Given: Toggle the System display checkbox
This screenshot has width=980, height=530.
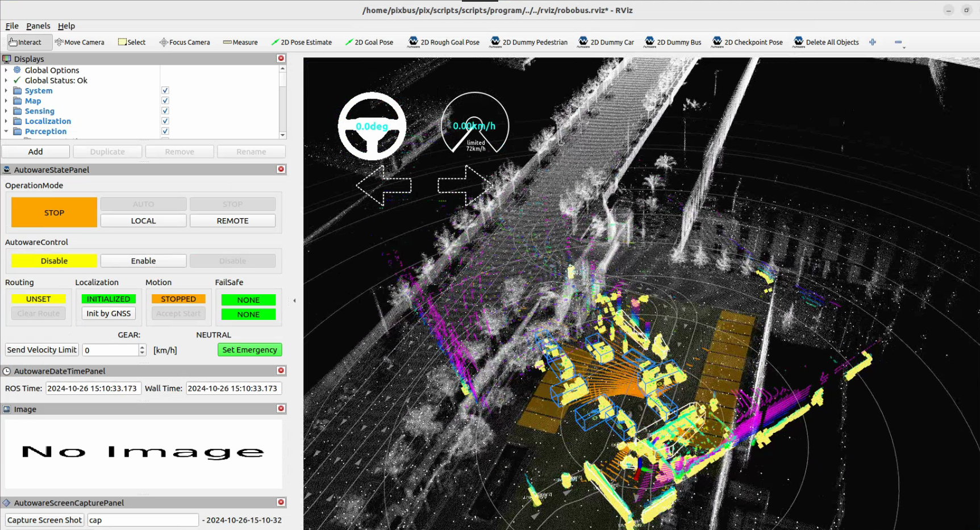Looking at the screenshot, I should (x=165, y=90).
